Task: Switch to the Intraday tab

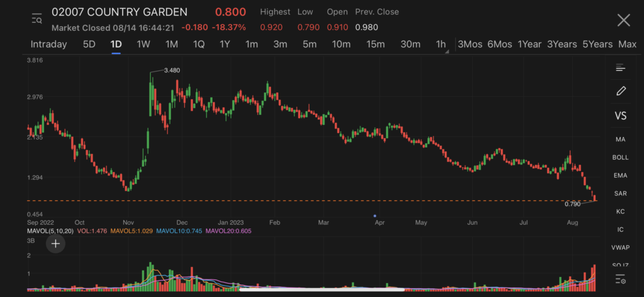Action: 48,45
